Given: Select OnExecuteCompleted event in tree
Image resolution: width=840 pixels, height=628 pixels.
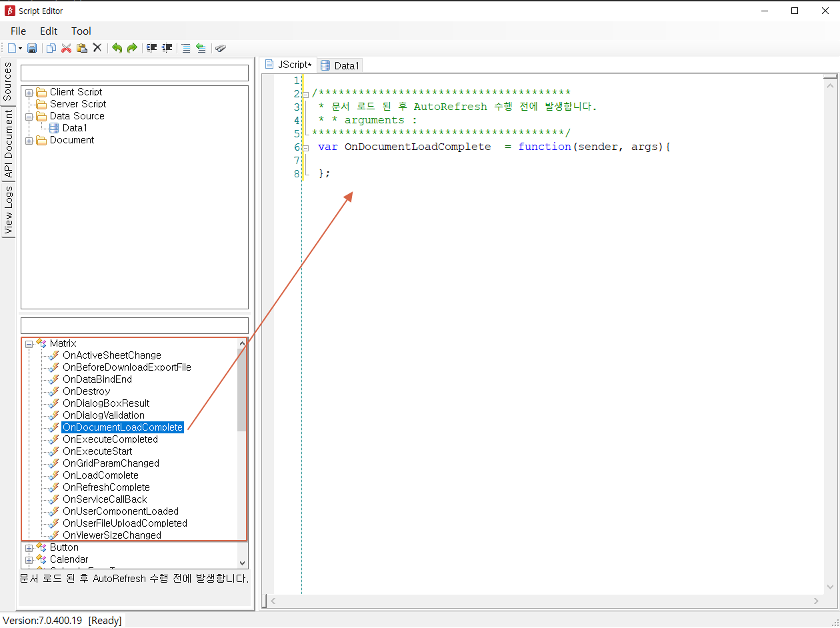Looking at the screenshot, I should coord(110,439).
